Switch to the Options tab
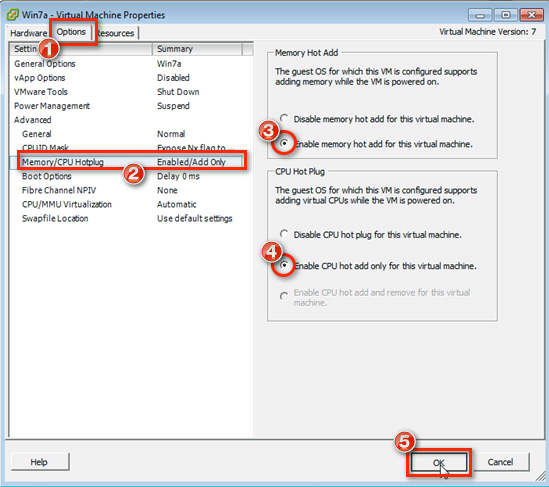The image size is (549, 487). pyautogui.click(x=71, y=32)
